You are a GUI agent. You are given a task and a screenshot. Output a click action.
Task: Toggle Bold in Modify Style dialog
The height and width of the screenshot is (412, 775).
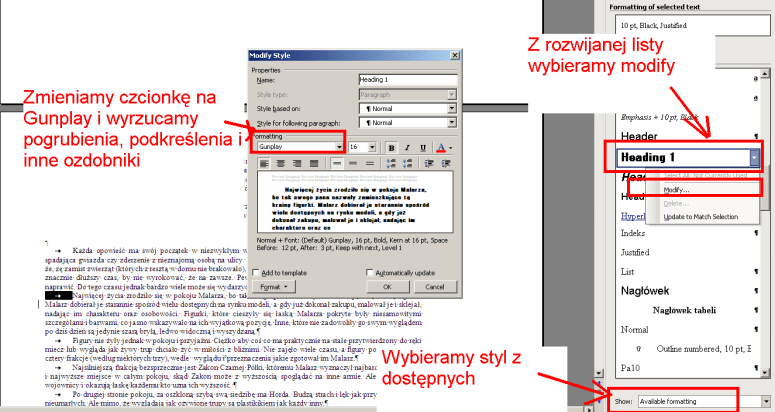coord(391,147)
